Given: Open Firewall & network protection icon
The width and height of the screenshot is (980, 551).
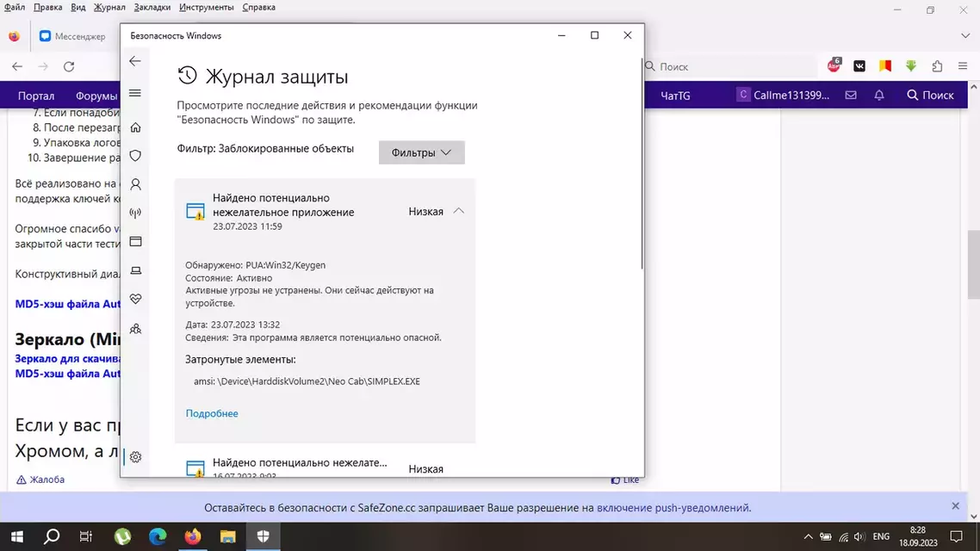Looking at the screenshot, I should tap(135, 213).
